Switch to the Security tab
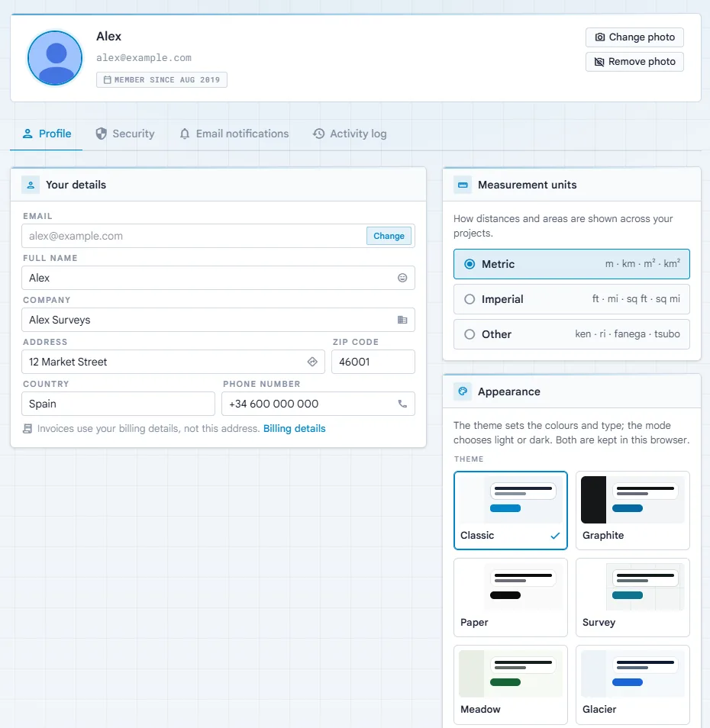710x728 pixels. pos(125,134)
